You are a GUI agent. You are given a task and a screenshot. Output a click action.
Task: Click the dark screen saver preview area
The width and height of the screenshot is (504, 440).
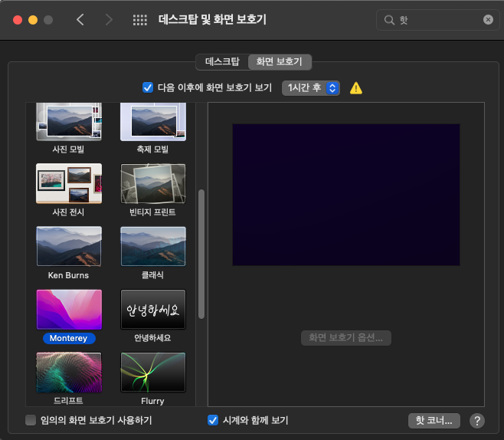point(346,195)
